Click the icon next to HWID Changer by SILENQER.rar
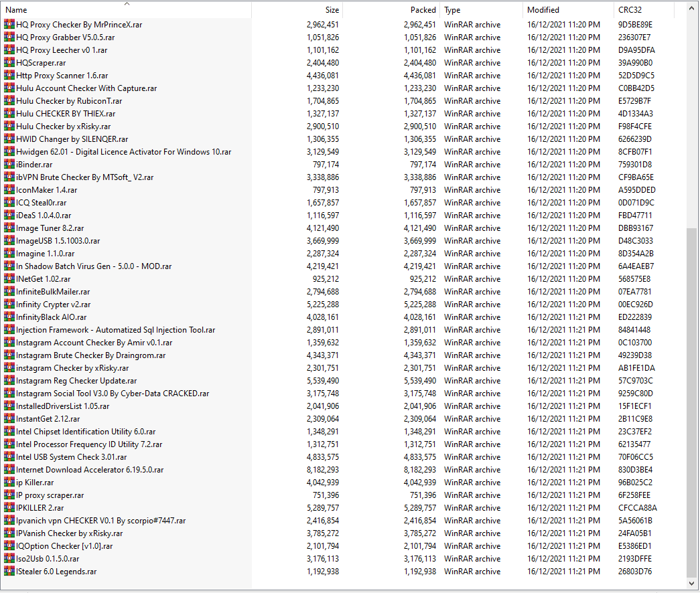 (x=9, y=139)
